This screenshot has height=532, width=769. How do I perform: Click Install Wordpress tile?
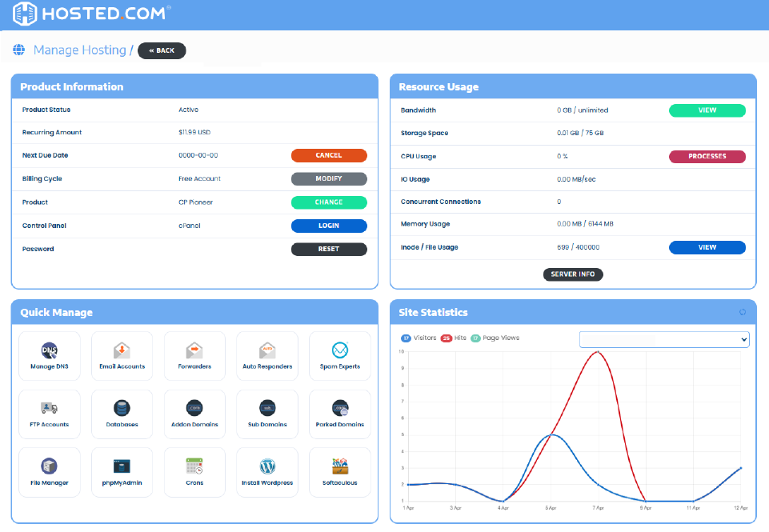(267, 472)
